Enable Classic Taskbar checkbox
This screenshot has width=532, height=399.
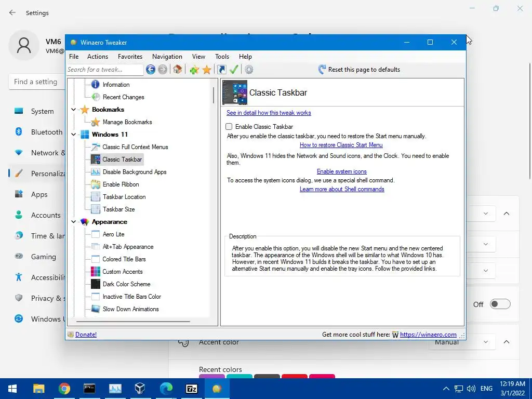coord(229,127)
